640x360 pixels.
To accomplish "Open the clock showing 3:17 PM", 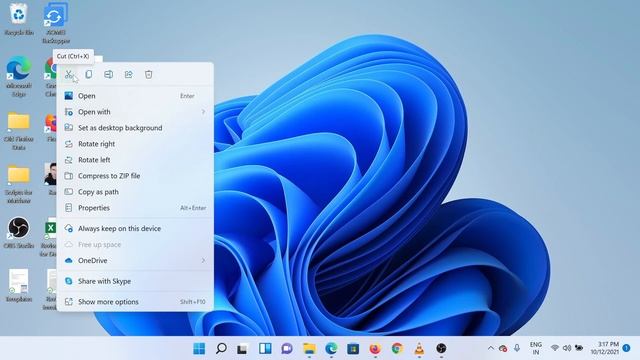I will (x=605, y=348).
